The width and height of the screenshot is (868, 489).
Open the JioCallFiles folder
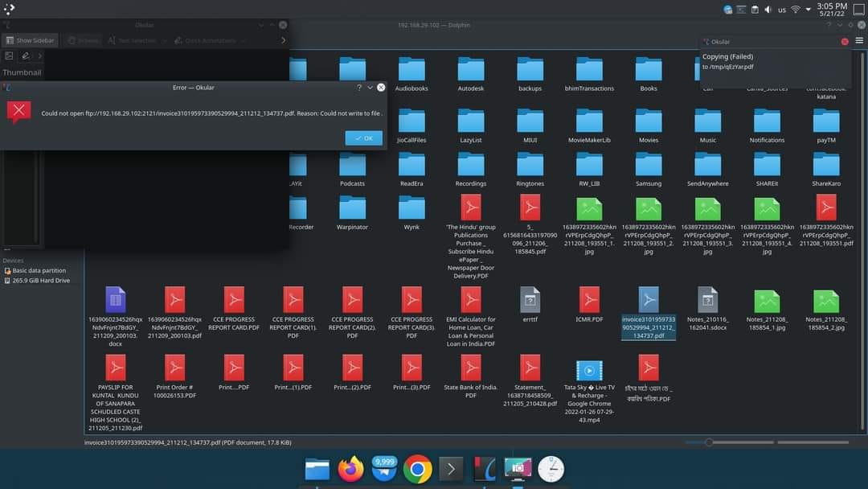click(411, 125)
